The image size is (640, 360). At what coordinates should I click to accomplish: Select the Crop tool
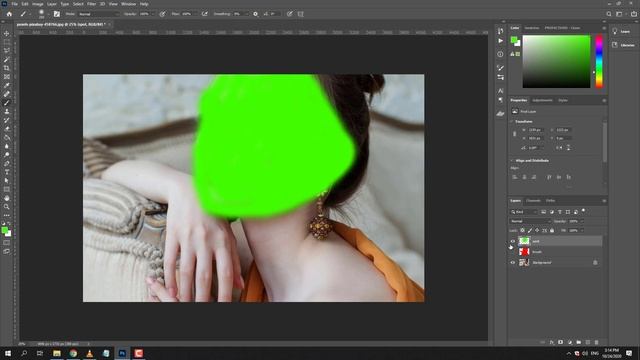7,68
